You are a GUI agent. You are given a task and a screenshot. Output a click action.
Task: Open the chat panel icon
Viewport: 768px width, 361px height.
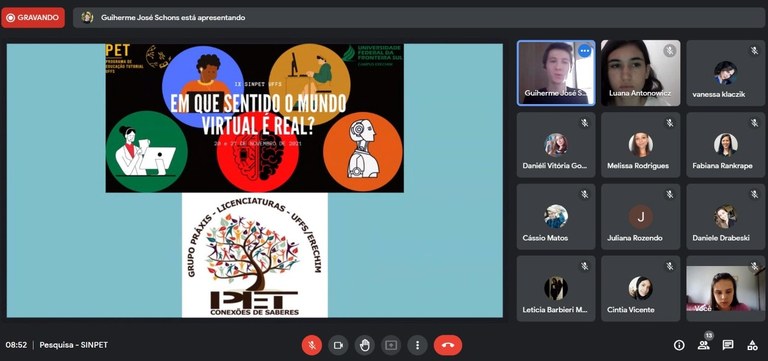pyautogui.click(x=728, y=345)
